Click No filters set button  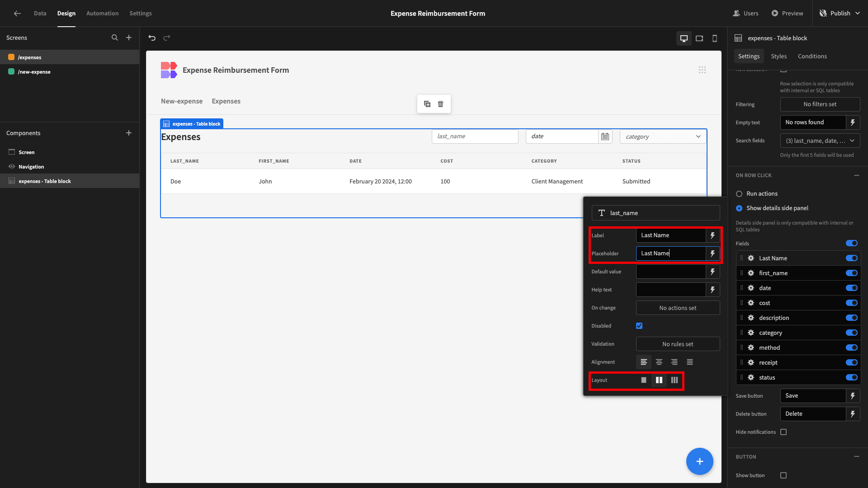coord(820,104)
